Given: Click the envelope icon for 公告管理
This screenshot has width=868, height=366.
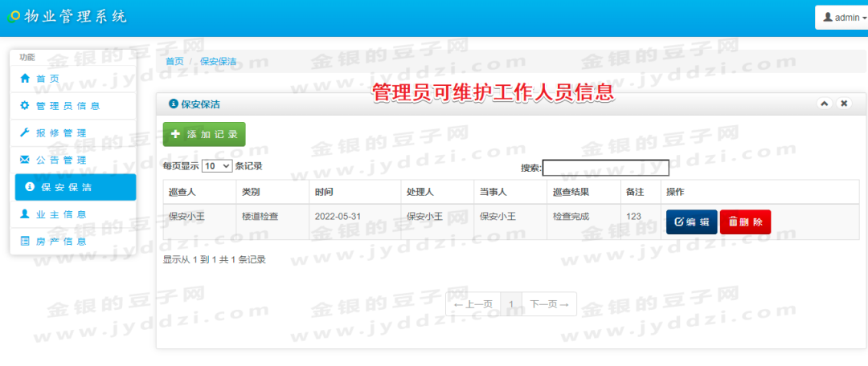Looking at the screenshot, I should pos(24,160).
